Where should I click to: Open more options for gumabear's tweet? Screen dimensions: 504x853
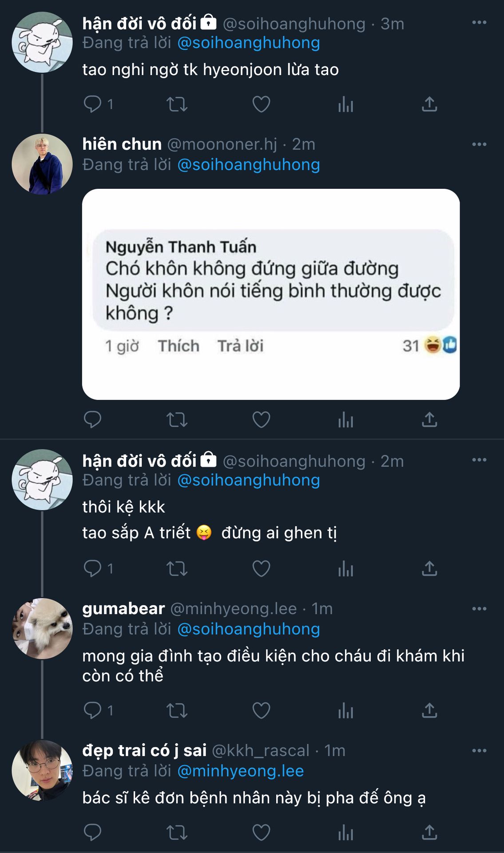click(x=479, y=609)
